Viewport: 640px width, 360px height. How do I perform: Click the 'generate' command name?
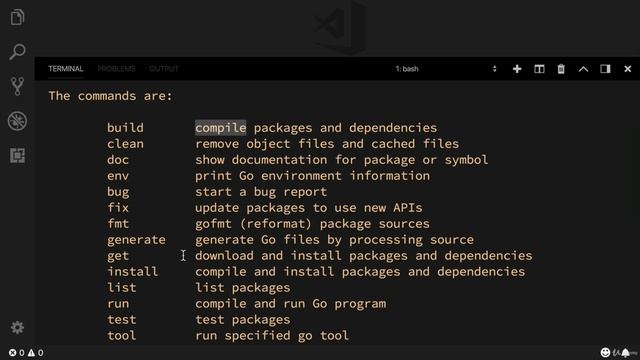[136, 240]
